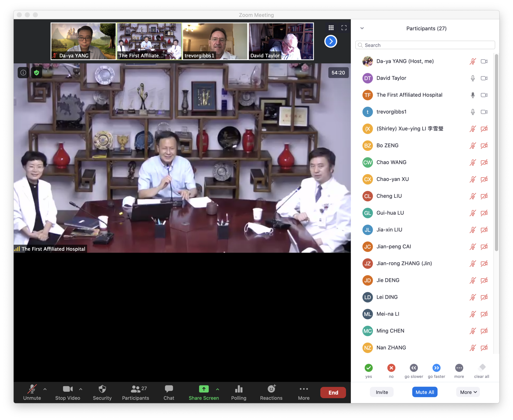Click the go slower feedback icon
This screenshot has height=420, width=513.
(x=414, y=368)
